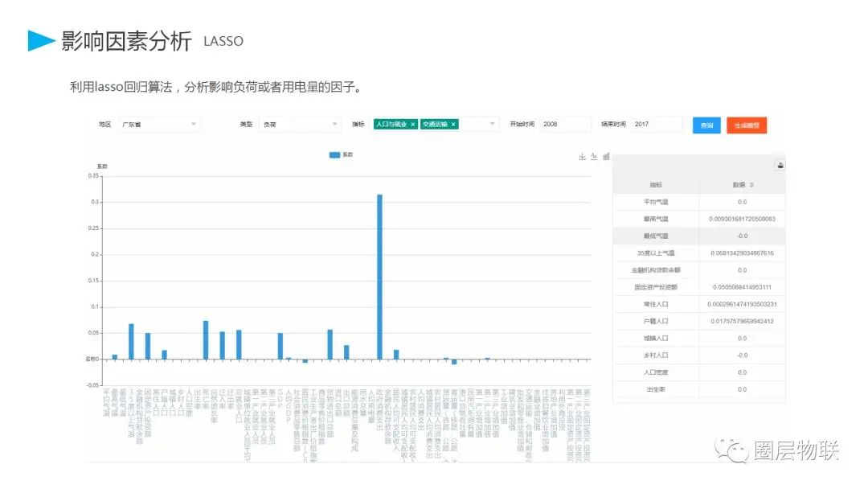Expand the 指标 multi-select dropdown arrow
This screenshot has height=489, width=868.
pyautogui.click(x=492, y=124)
